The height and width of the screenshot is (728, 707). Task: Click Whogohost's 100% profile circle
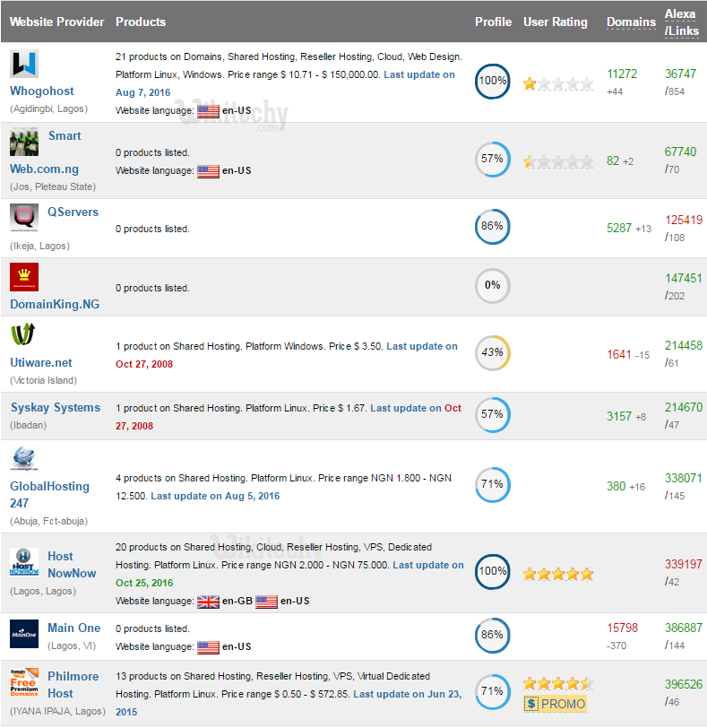point(492,81)
